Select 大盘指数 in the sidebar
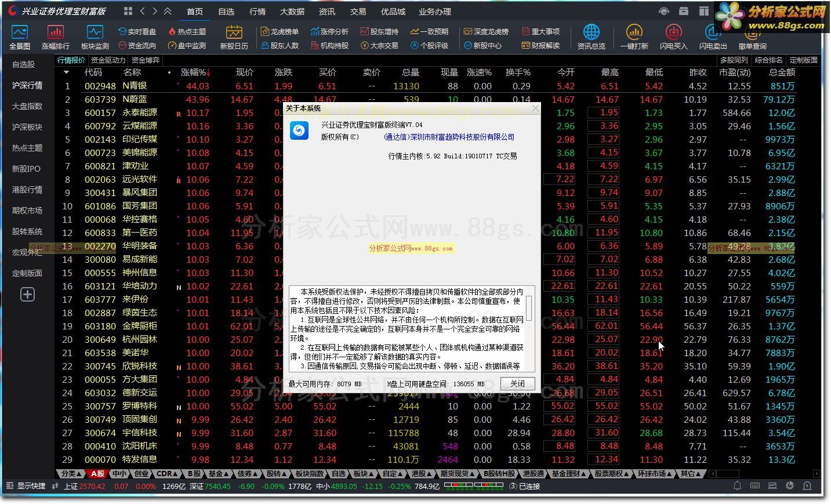Screen dimensions: 831x504 point(27,106)
